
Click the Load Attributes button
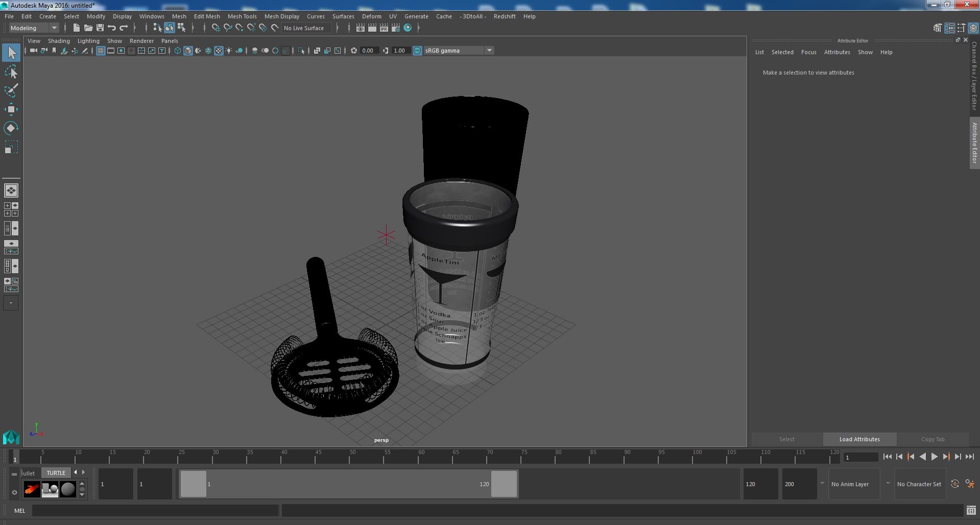[859, 439]
